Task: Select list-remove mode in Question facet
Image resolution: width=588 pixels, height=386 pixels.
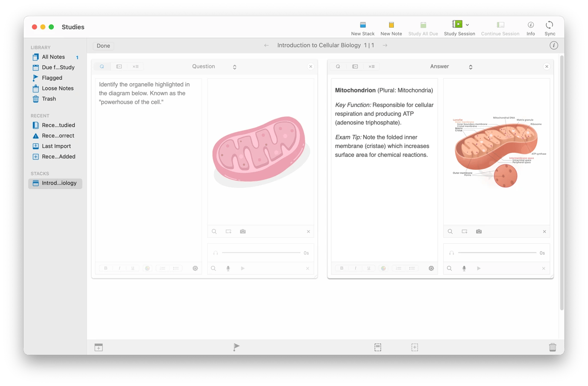Action: click(135, 67)
